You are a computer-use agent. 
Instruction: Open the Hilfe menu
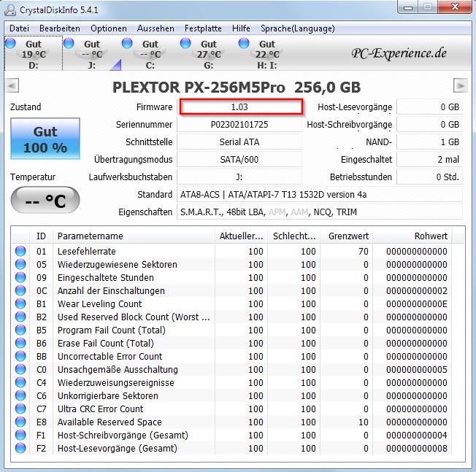pyautogui.click(x=241, y=28)
